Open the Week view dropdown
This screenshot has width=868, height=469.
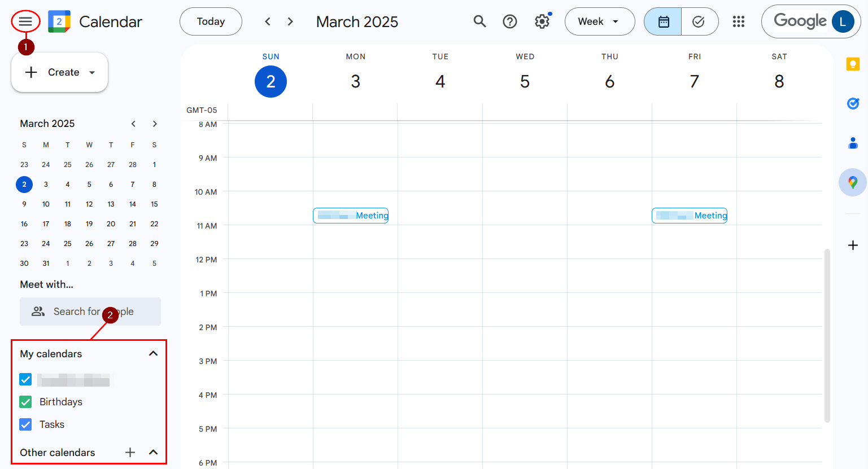(600, 21)
